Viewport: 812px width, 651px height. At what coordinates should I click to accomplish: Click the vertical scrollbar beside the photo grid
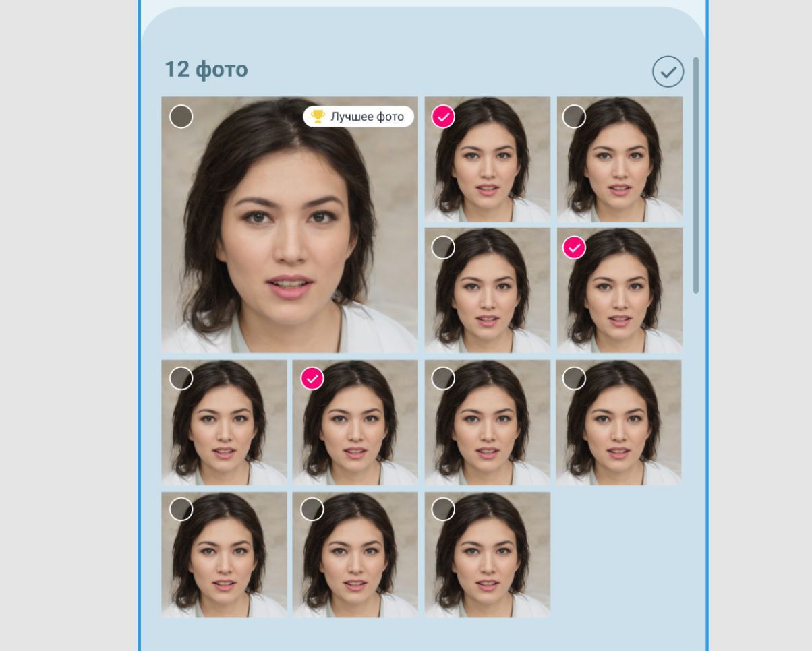tap(696, 175)
